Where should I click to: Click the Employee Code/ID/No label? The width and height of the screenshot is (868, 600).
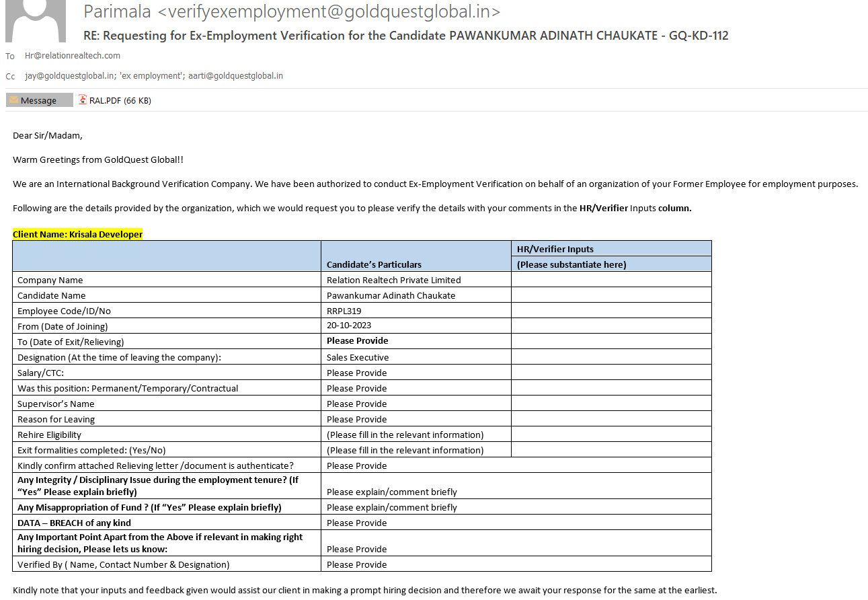tap(65, 311)
